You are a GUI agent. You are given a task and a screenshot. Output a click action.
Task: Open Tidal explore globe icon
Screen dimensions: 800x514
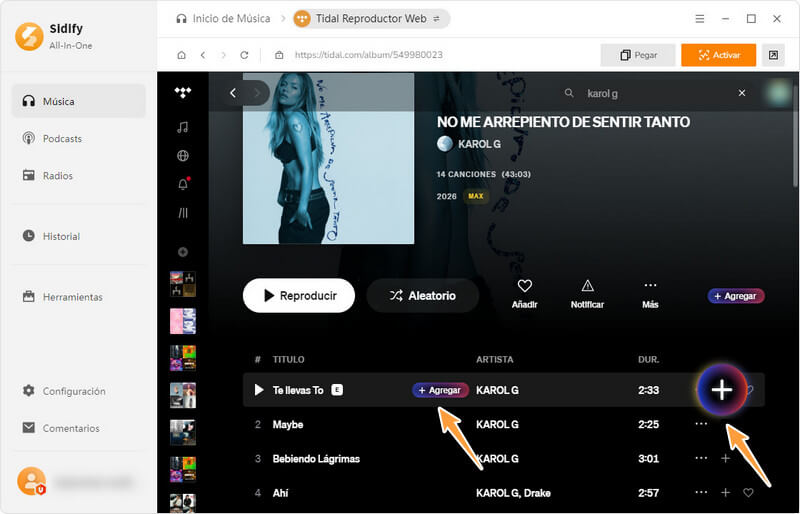pyautogui.click(x=183, y=156)
